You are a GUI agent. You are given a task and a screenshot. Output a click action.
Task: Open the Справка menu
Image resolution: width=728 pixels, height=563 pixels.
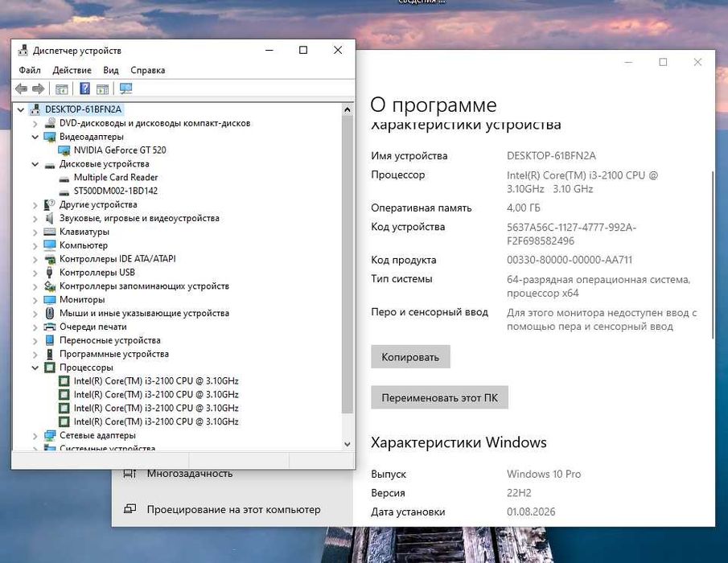tap(148, 70)
